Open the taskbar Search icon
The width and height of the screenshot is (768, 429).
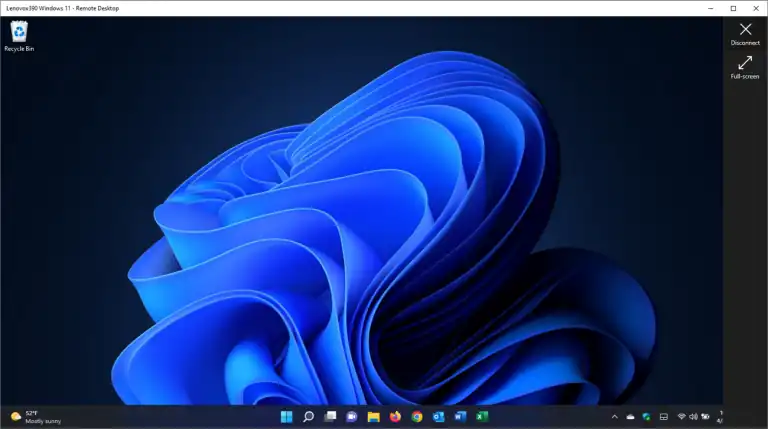(308, 417)
